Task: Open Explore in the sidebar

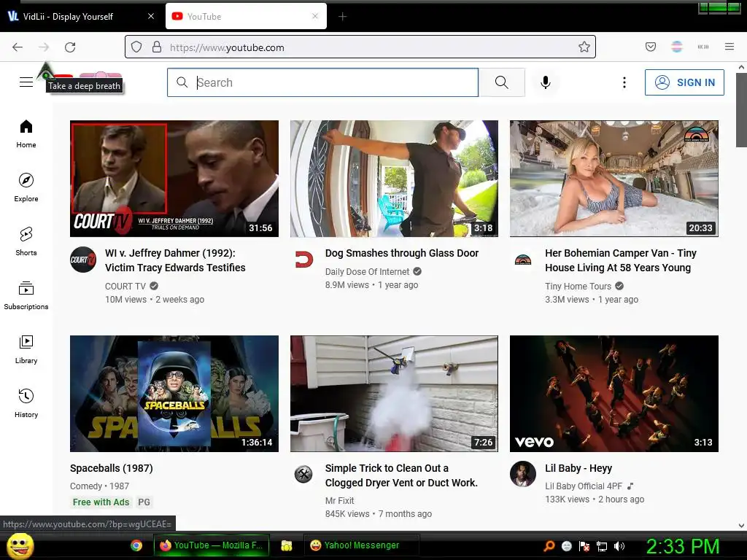Action: [x=26, y=187]
